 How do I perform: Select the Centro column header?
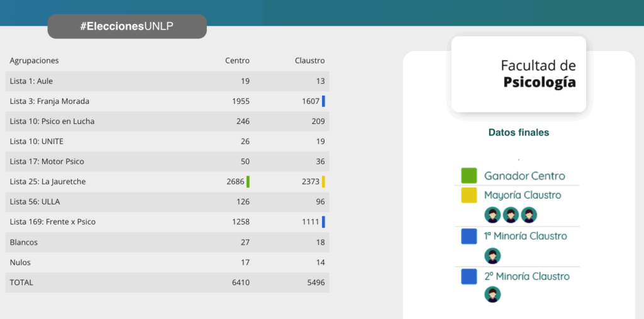coord(237,61)
